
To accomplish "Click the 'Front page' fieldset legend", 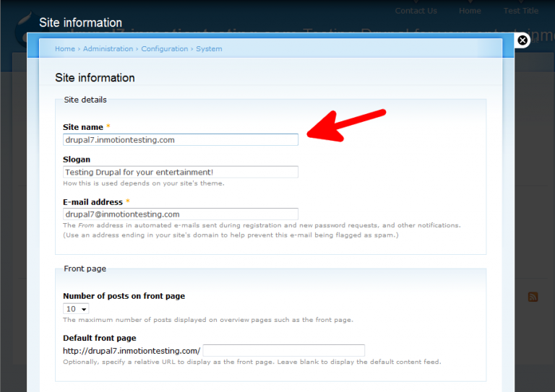I will [x=85, y=269].
